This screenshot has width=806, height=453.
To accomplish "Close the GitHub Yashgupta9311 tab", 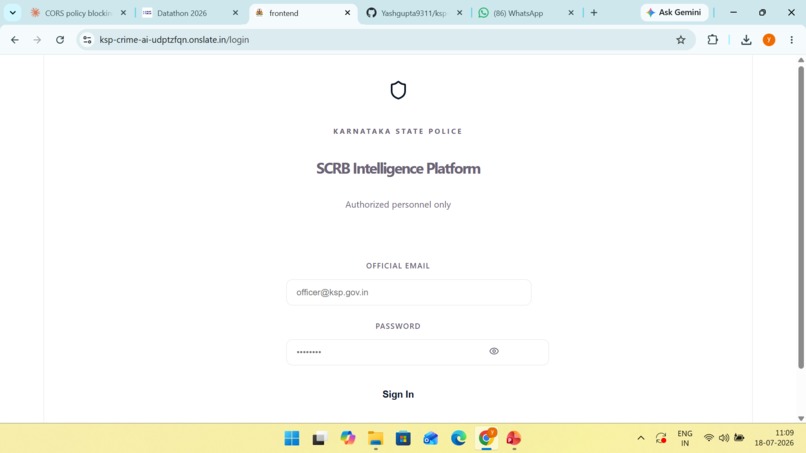I will 460,13.
